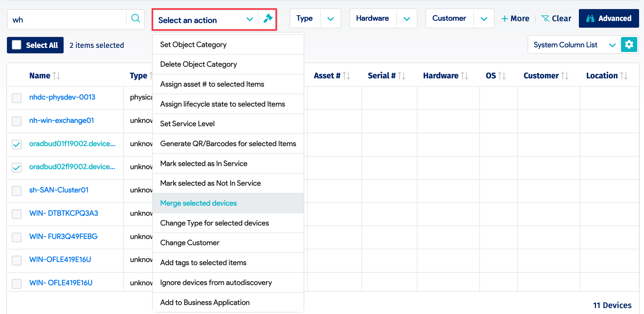Open device nhdc-physdev-0013 link

coord(62,97)
